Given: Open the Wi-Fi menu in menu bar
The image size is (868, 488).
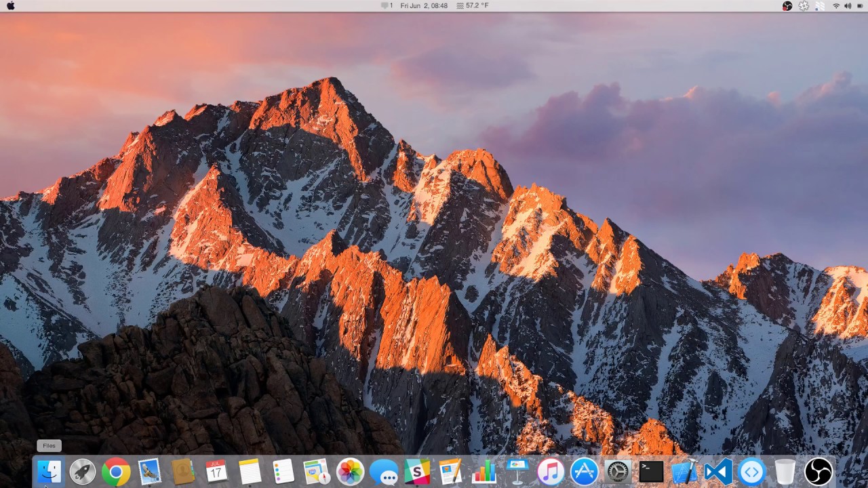Looking at the screenshot, I should tap(836, 5).
